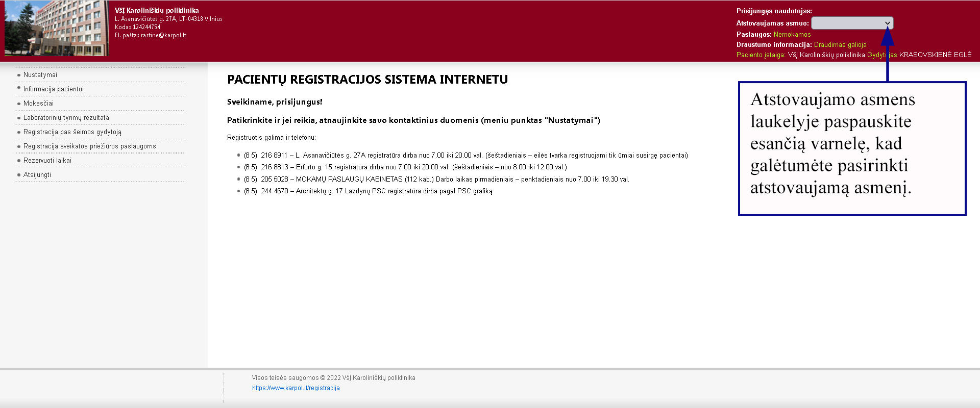Open Laboratorinių tyrimų rezultatai
This screenshot has height=408, width=980.
(67, 118)
